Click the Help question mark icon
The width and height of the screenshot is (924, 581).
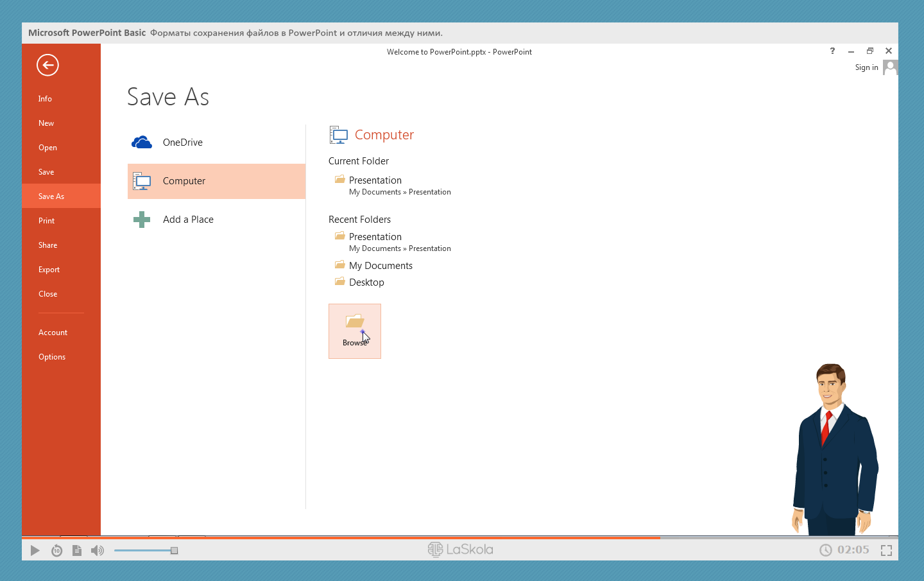click(832, 51)
